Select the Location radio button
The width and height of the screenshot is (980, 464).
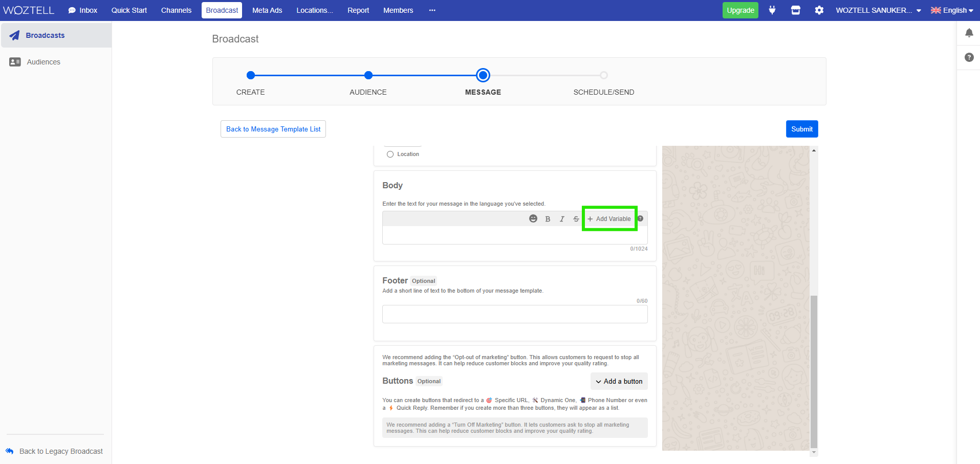(390, 154)
